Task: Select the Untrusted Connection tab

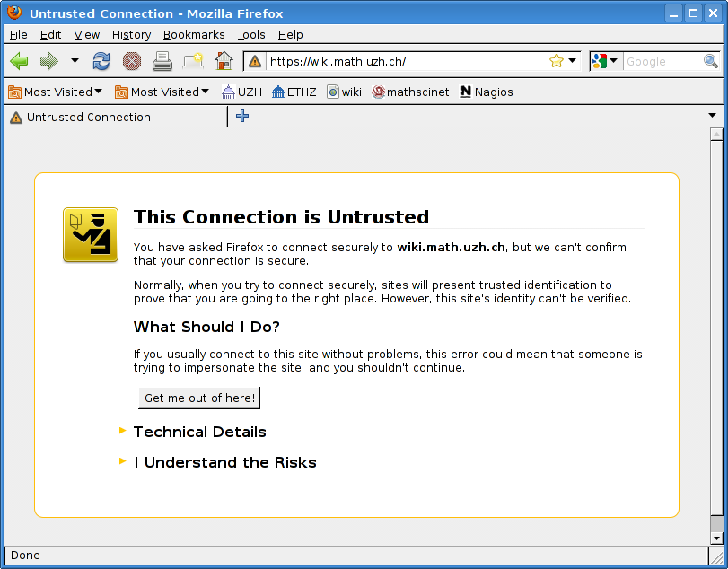Action: (88, 117)
